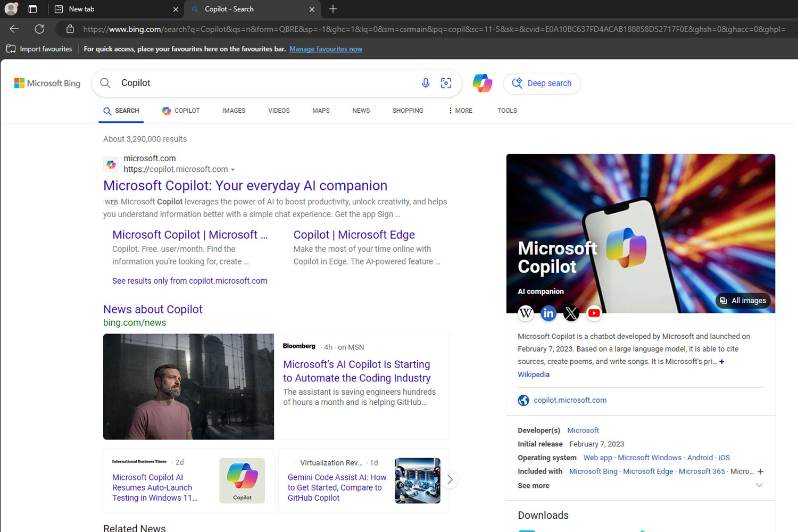View site information lock icon
Screen dimensions: 798x532
70,29
